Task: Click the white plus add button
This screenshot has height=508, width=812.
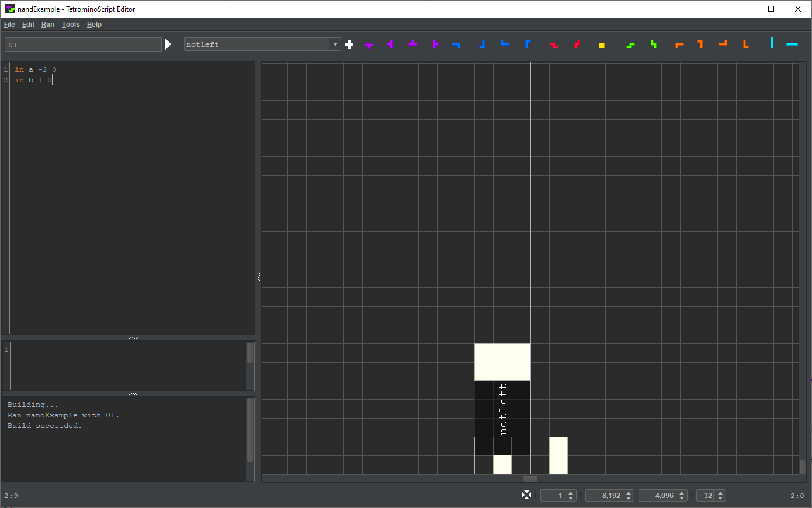Action: click(x=349, y=44)
